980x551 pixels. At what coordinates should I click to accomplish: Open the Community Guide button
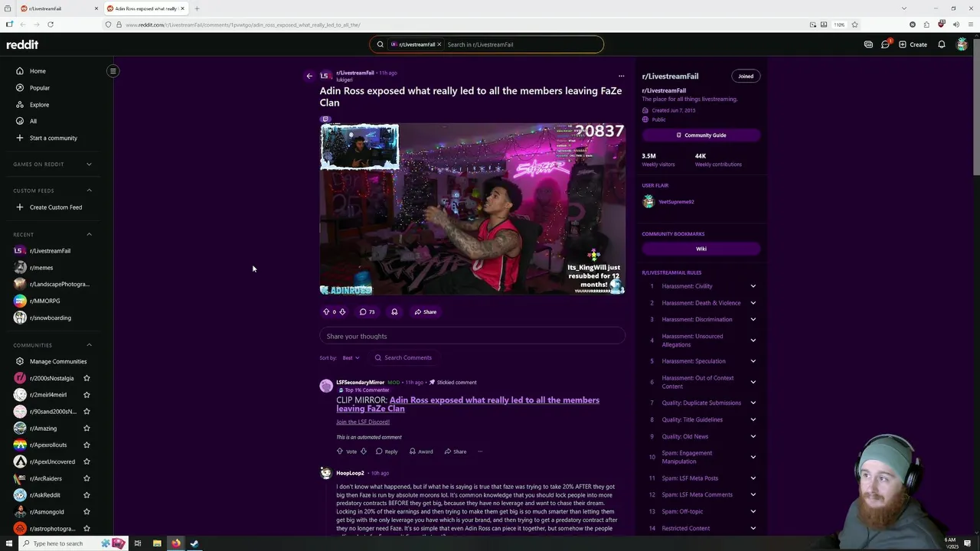(701, 135)
